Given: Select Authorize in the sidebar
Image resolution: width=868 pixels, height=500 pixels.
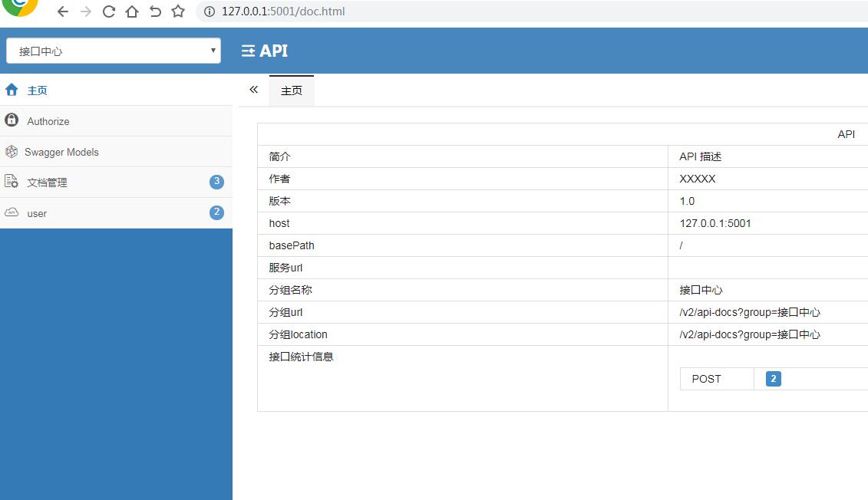Looking at the screenshot, I should point(48,120).
